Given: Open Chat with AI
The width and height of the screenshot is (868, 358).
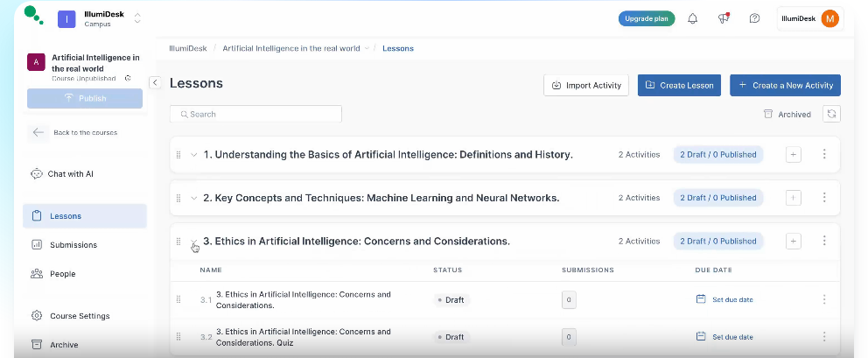Looking at the screenshot, I should tap(70, 174).
